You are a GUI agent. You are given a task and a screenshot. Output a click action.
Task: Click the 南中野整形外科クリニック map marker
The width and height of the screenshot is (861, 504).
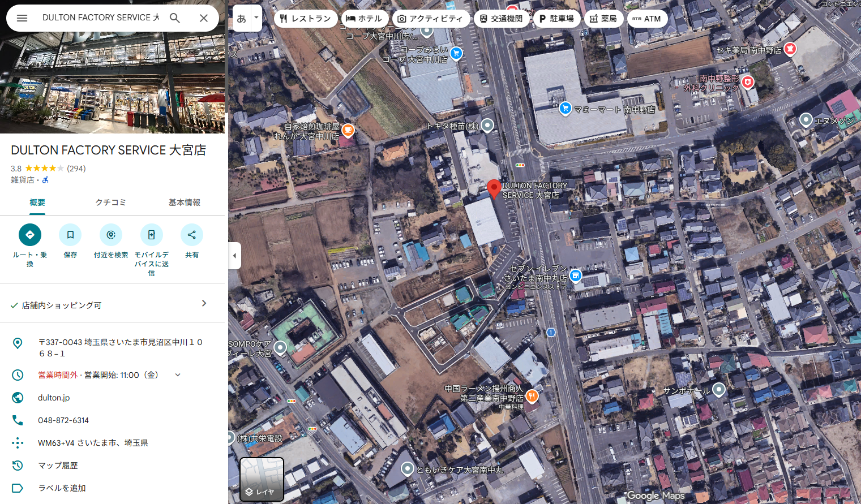click(748, 83)
